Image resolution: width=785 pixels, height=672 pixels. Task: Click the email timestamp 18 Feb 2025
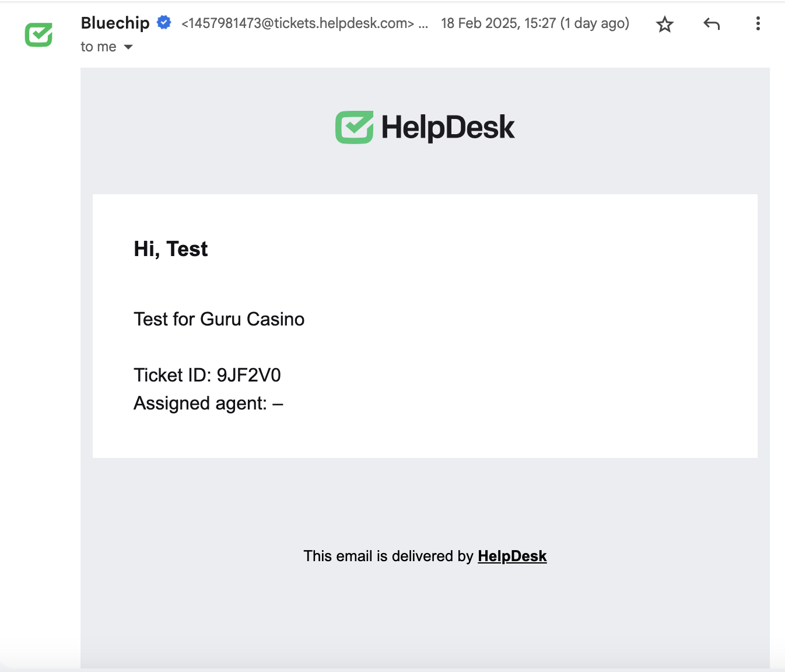(x=535, y=23)
